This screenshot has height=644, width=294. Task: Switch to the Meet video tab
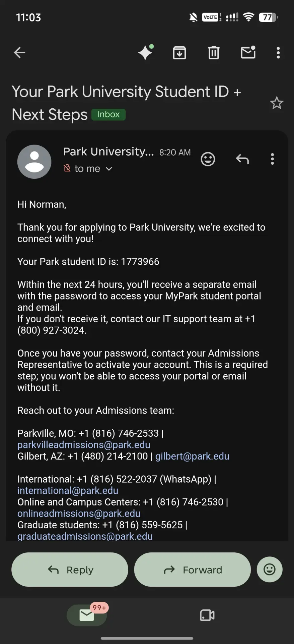[207, 615]
